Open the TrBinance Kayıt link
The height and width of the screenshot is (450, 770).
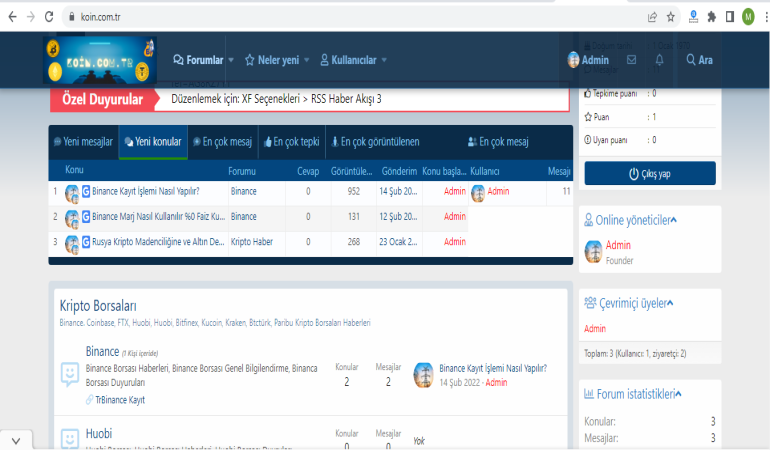(120, 400)
